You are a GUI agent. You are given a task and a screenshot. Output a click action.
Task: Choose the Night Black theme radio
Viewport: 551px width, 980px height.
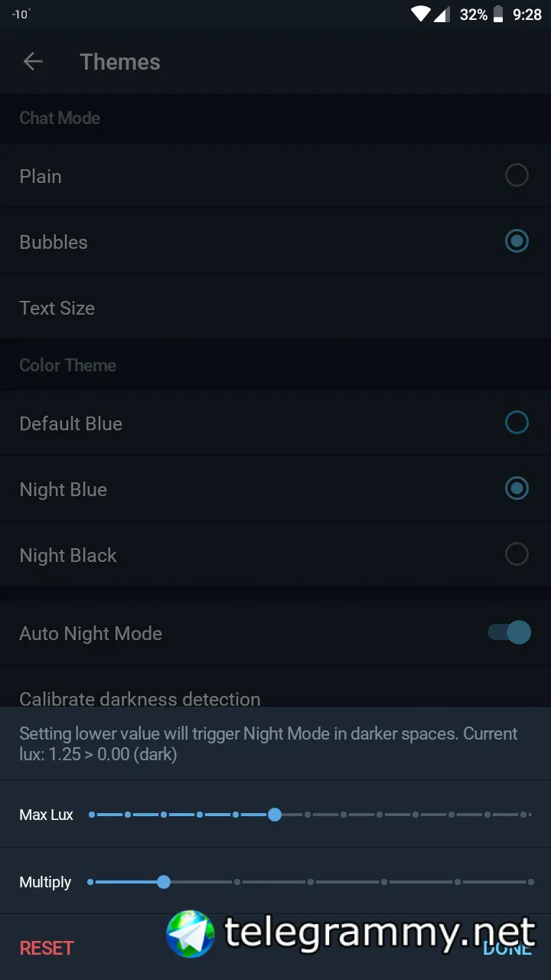coord(517,554)
